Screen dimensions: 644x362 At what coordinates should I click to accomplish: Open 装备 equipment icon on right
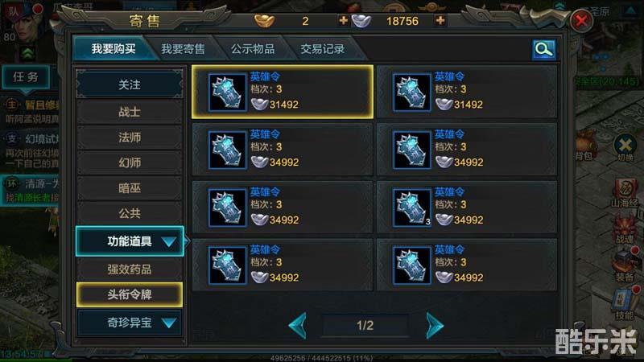[x=625, y=265]
